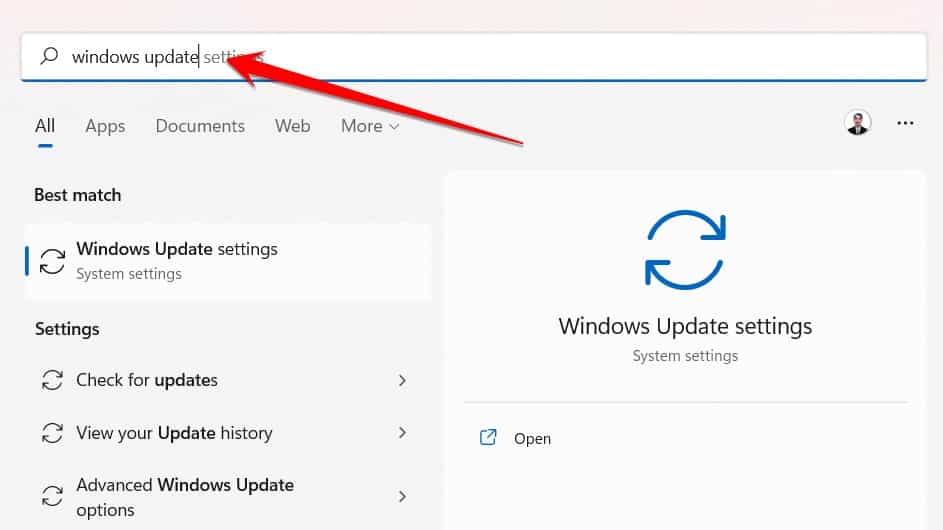Screen dimensions: 943x530
Task: Click Advanced Windows Update options icon
Action: click(52, 496)
